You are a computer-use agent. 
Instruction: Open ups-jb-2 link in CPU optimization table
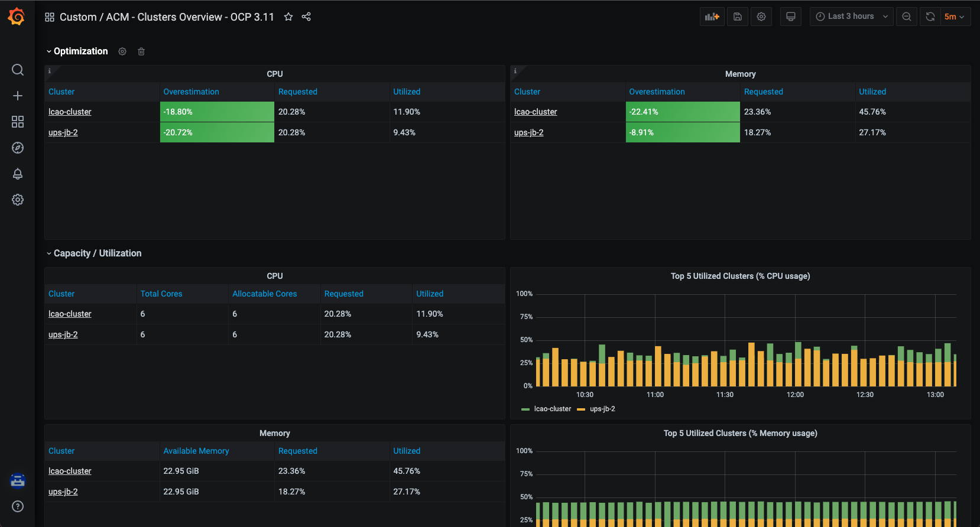[x=63, y=132]
